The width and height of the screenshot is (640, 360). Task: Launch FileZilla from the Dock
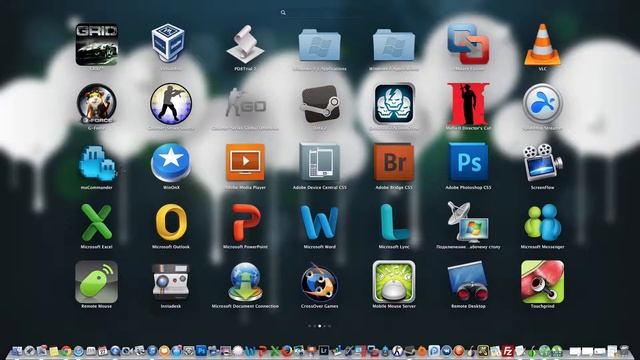[507, 351]
